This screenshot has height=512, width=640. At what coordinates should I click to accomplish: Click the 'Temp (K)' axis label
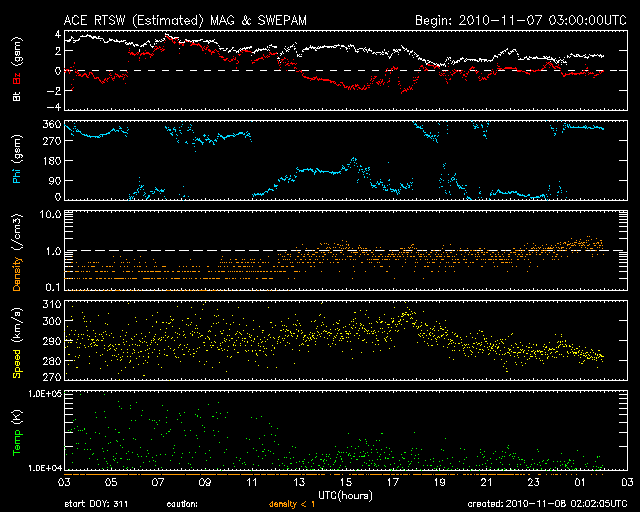point(17,433)
